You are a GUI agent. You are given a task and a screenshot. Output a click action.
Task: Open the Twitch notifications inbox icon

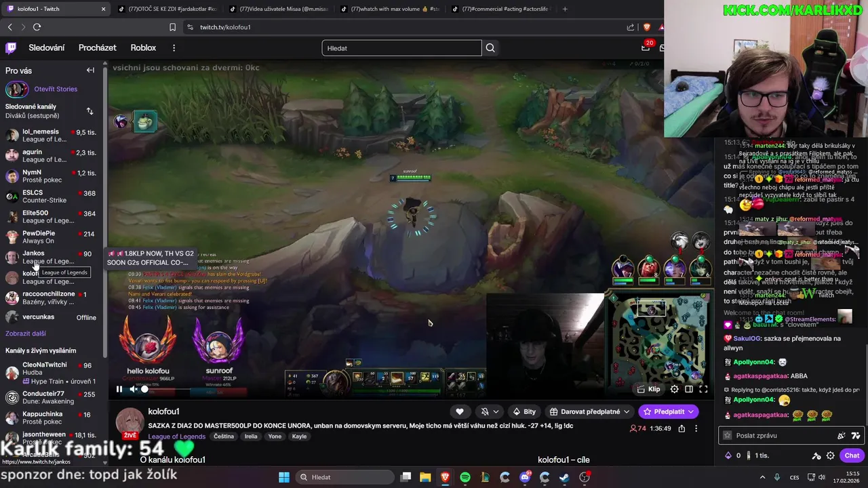pos(646,47)
